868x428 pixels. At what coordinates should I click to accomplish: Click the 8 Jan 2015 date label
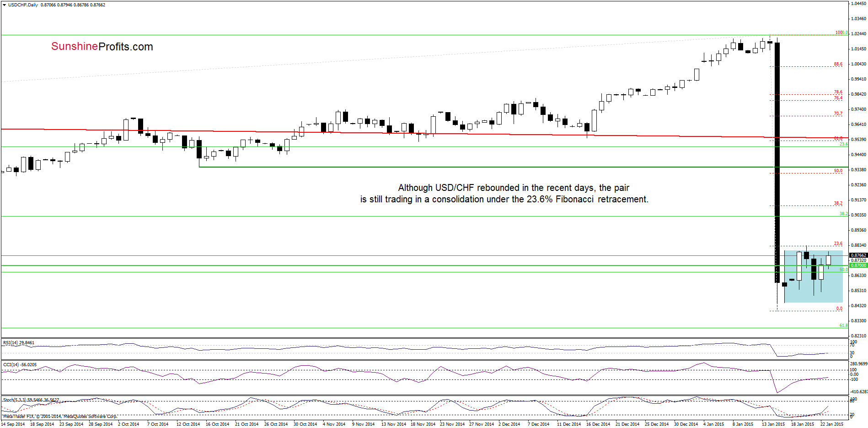tap(743, 424)
